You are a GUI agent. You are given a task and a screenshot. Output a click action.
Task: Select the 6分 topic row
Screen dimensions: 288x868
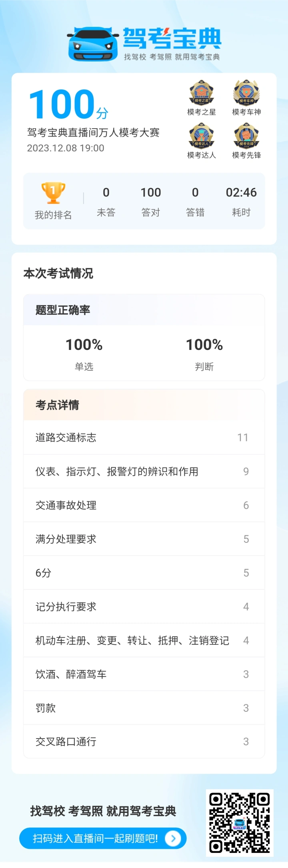pyautogui.click(x=144, y=572)
